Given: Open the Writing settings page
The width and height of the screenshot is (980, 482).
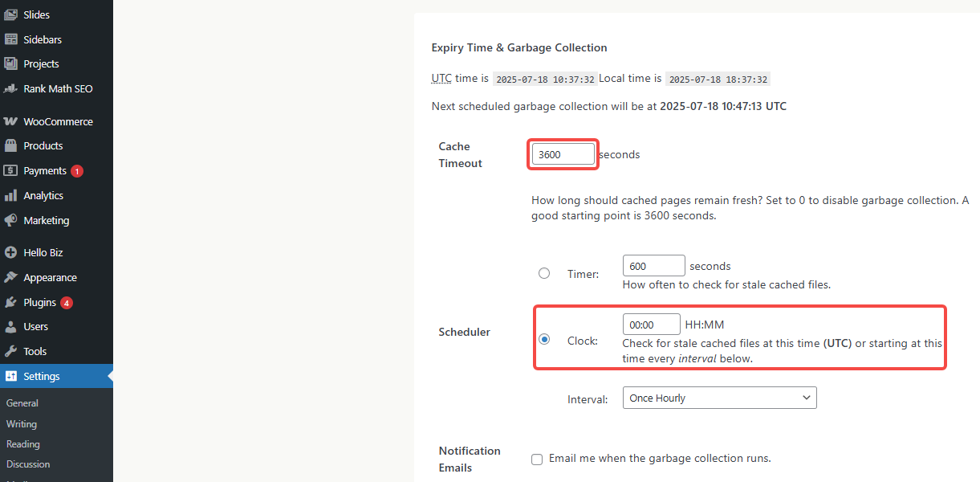Looking at the screenshot, I should [22, 423].
